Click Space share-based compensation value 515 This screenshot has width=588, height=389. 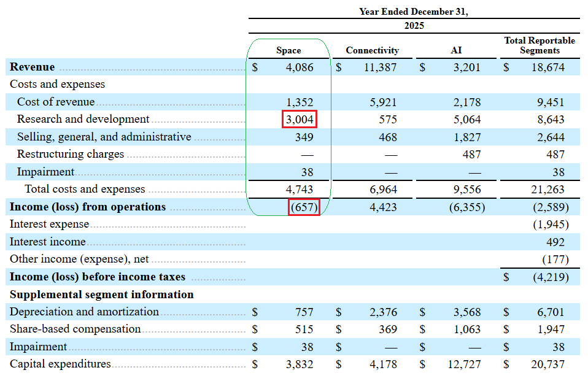[304, 329]
